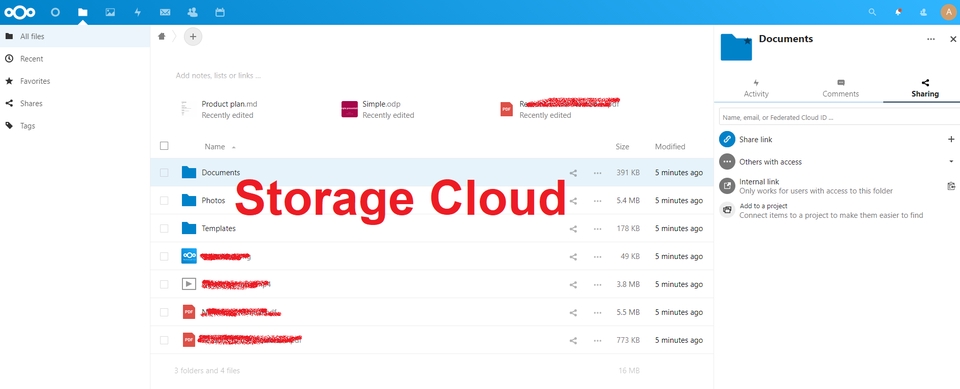Tick the select-all files checkbox
The width and height of the screenshot is (960, 389).
(164, 146)
